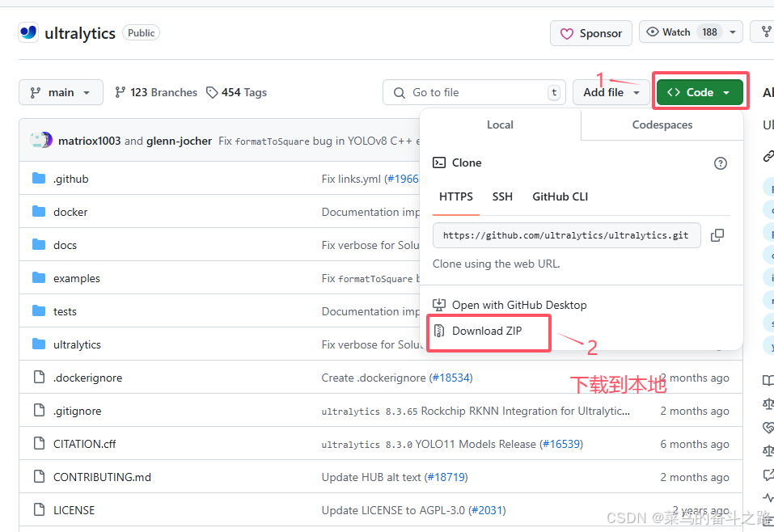The width and height of the screenshot is (774, 532).
Task: Open the .github folder name
Action: [x=70, y=179]
